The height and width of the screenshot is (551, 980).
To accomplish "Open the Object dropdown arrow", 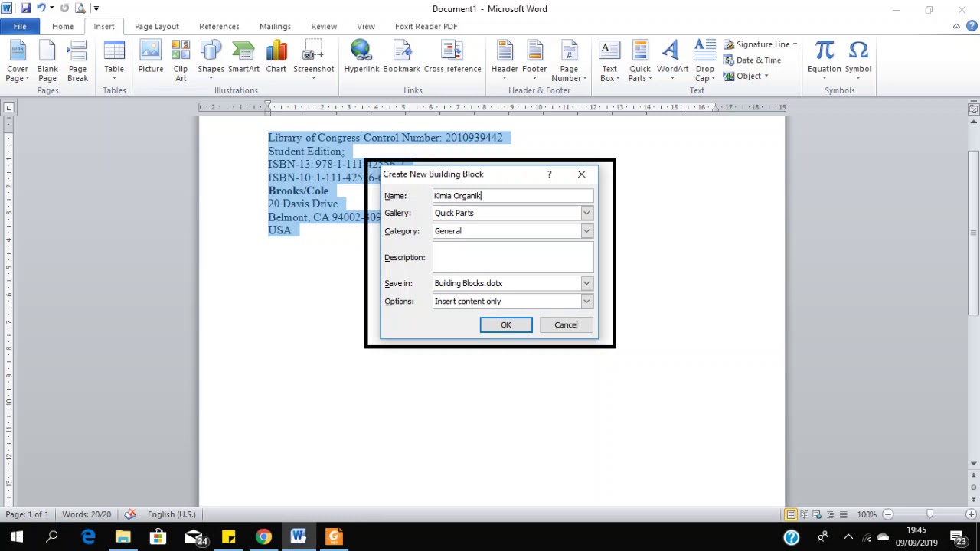I will (x=766, y=76).
